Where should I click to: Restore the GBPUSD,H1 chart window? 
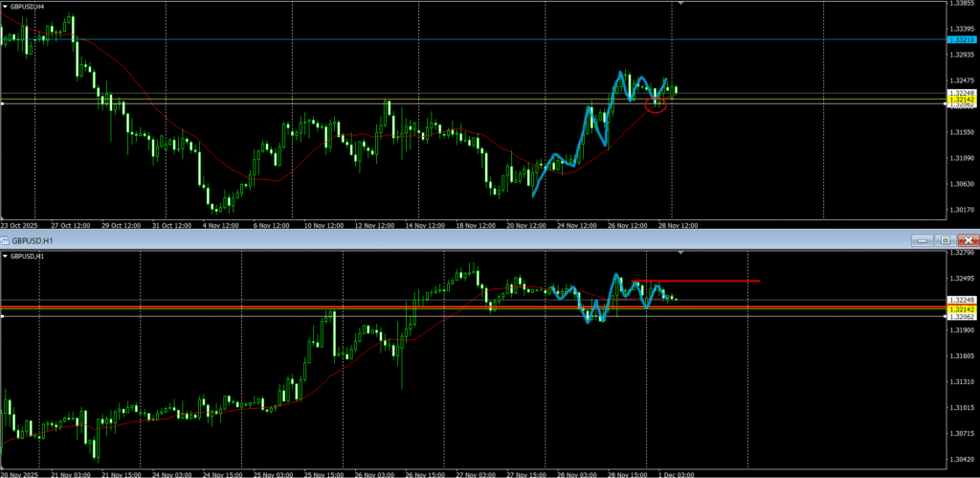(x=946, y=239)
